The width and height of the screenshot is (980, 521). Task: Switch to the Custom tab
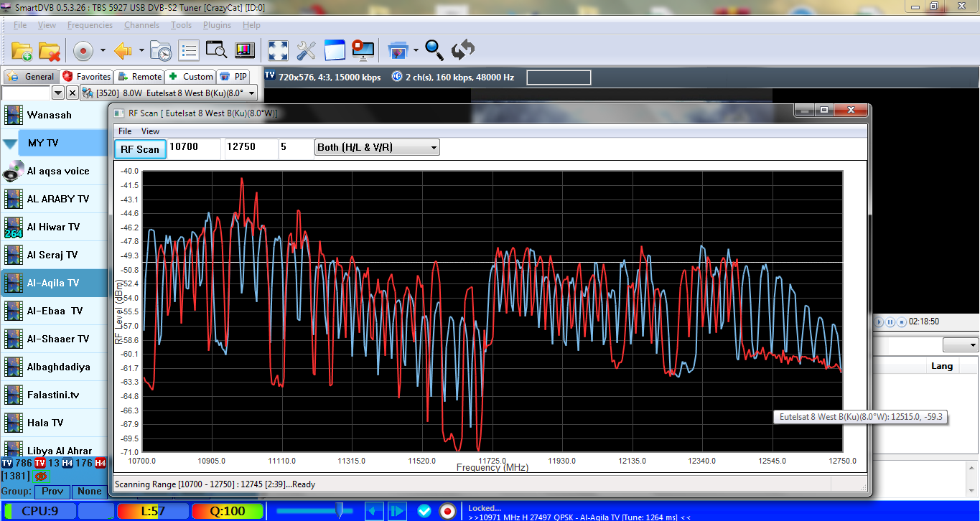click(x=191, y=76)
